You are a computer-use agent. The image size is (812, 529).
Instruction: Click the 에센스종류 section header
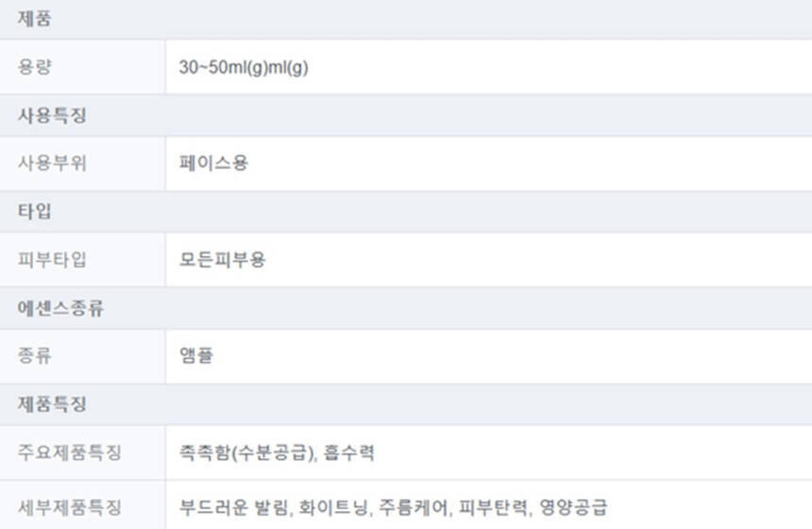pos(59,309)
